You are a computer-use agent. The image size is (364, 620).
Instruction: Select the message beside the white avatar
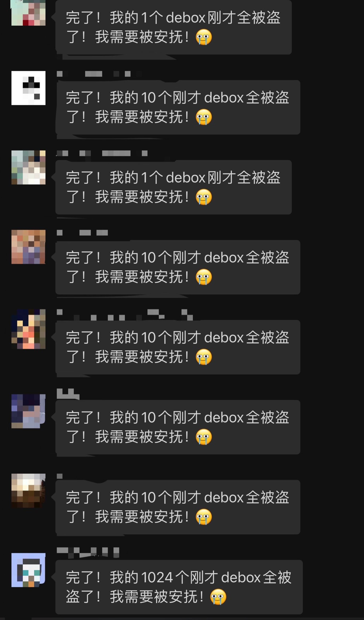point(178,107)
